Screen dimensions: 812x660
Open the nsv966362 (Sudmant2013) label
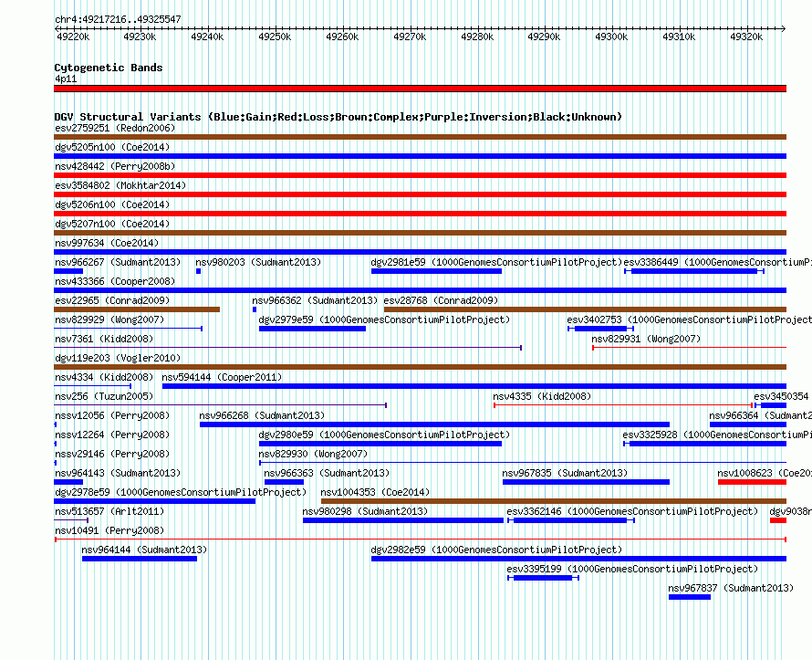point(315,300)
